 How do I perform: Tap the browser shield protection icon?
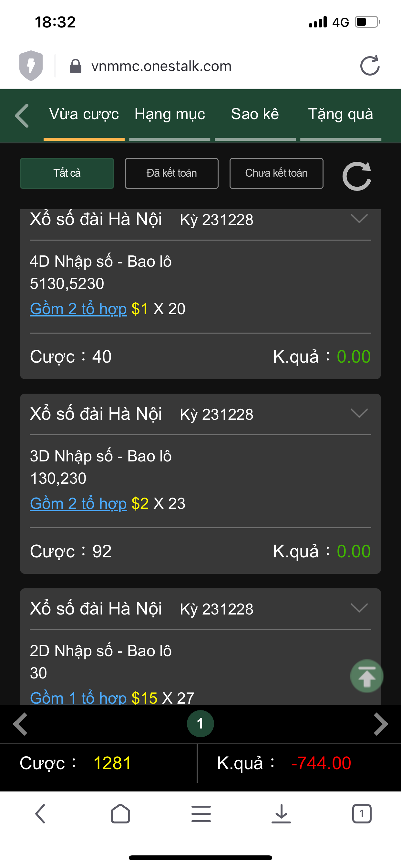(x=31, y=66)
